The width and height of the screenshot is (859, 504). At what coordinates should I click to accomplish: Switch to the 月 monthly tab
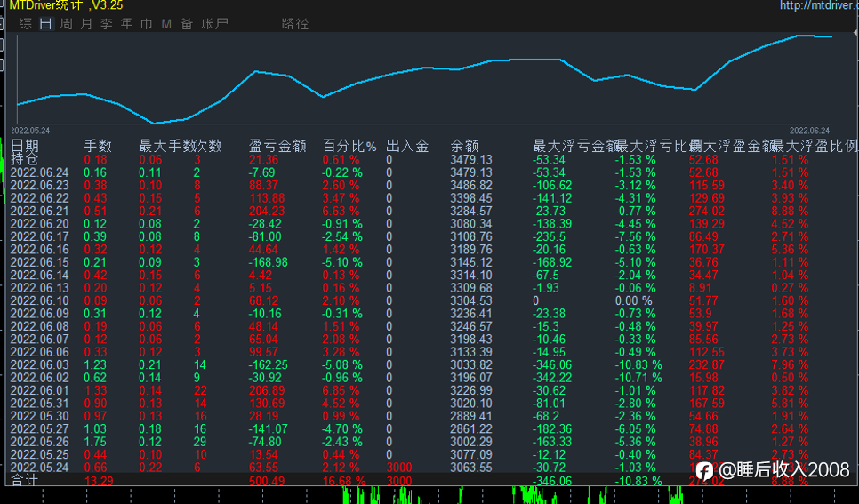click(x=86, y=24)
